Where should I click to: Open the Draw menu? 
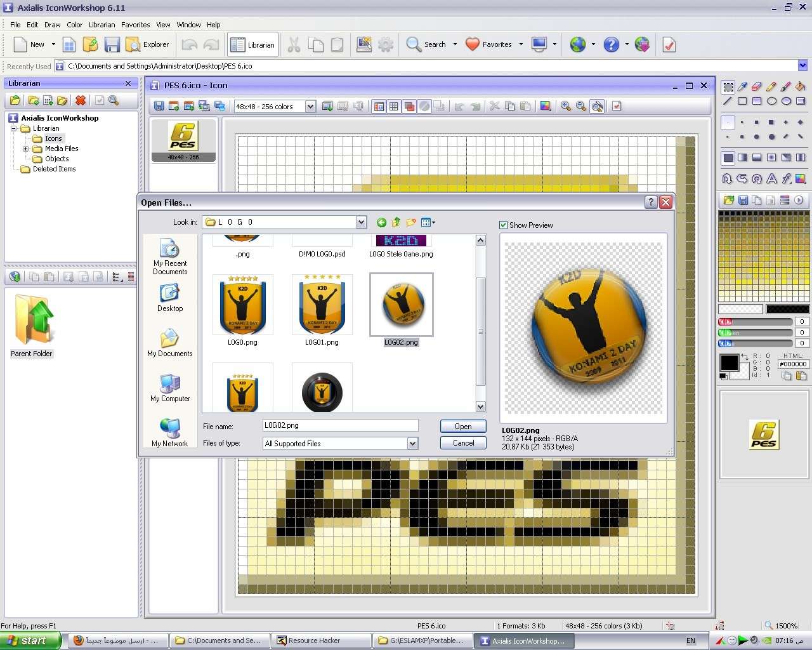coord(53,25)
